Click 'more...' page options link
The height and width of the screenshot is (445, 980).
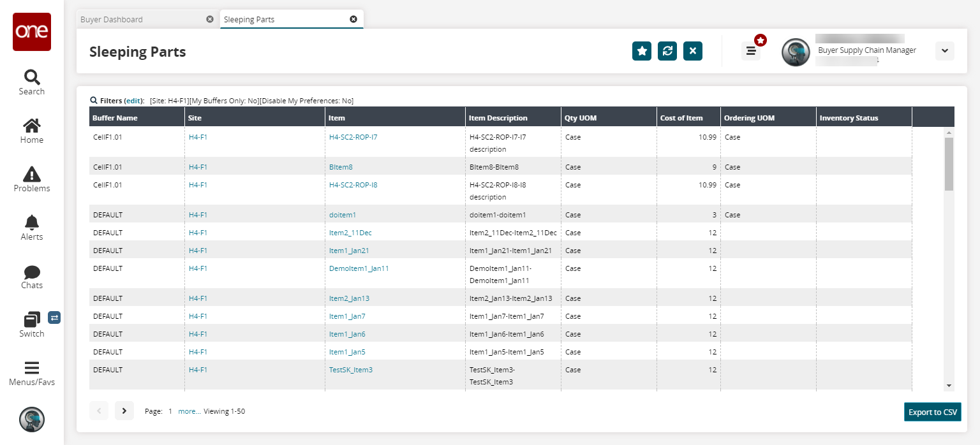[x=189, y=411]
